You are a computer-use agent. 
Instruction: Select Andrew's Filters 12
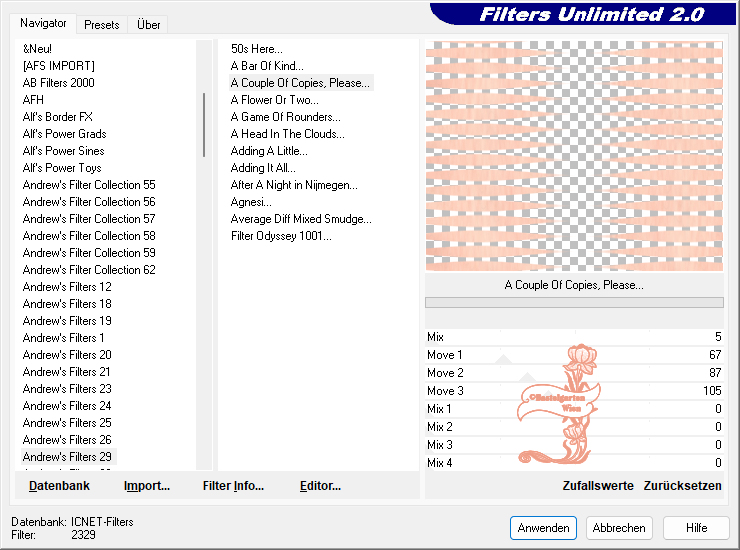[67, 287]
